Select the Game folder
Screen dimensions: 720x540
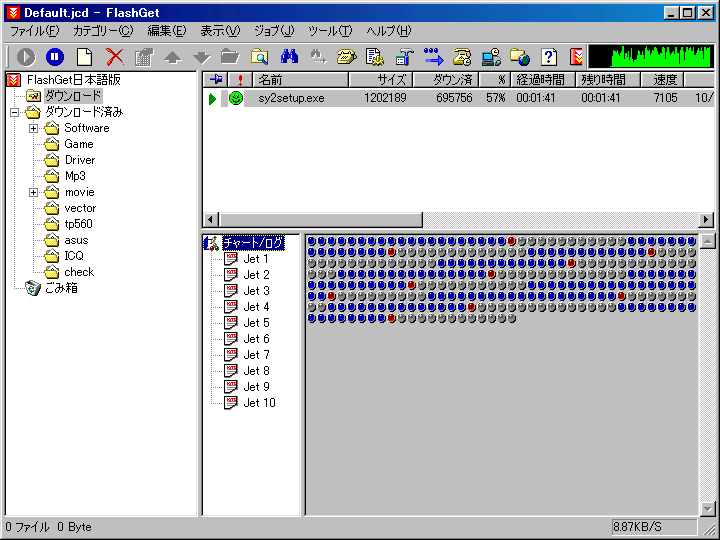[79, 144]
